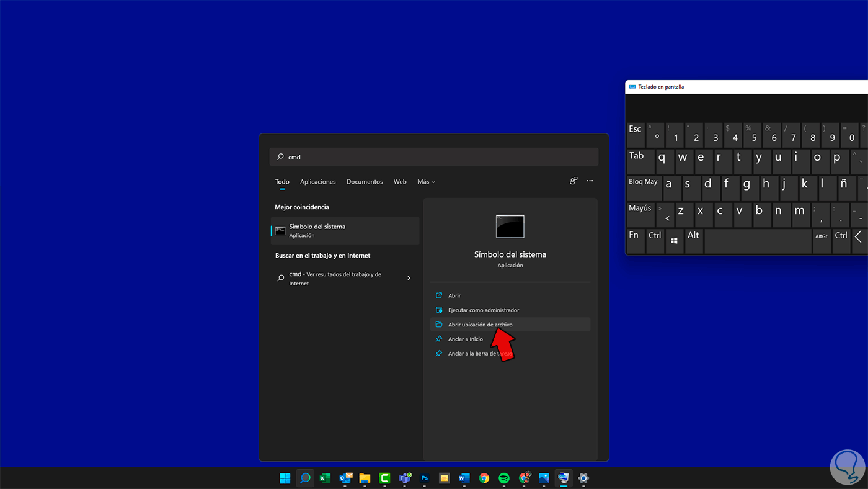Image resolution: width=868 pixels, height=489 pixels.
Task: Select Anclar a Inicio option
Action: [x=465, y=339]
